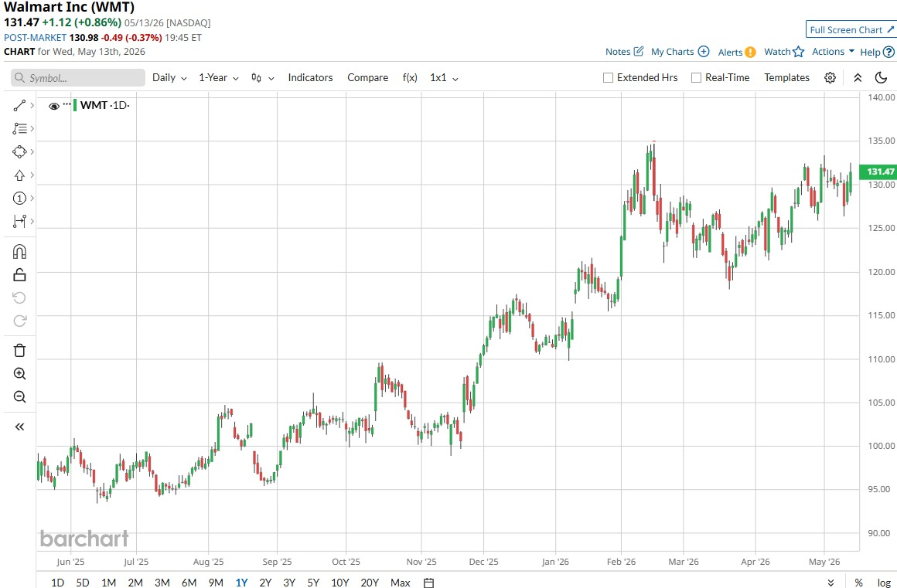Select the trend line drawing tool
This screenshot has height=588, width=897.
point(19,106)
